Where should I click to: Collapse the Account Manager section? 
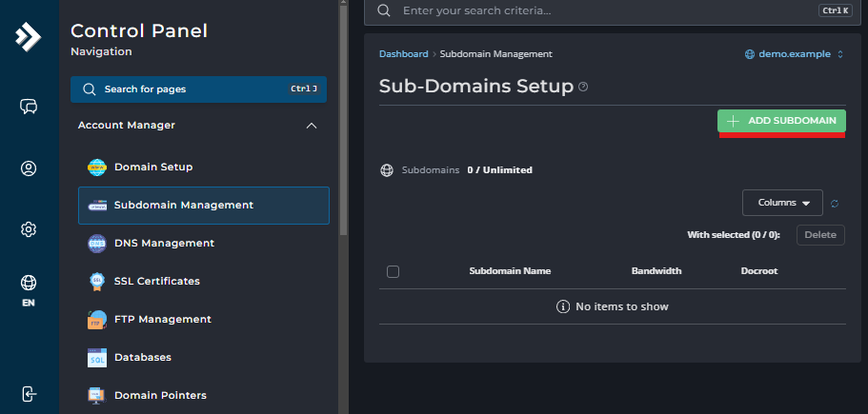pyautogui.click(x=311, y=126)
